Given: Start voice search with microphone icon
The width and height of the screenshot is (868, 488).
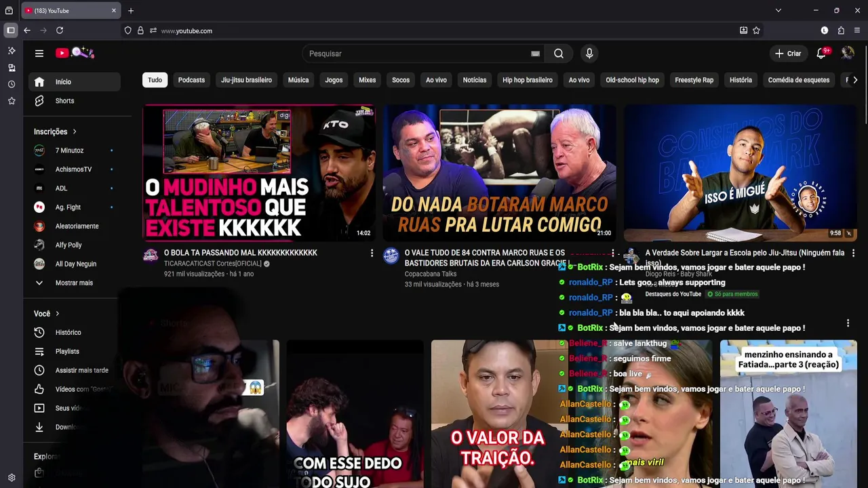Looking at the screenshot, I should coord(589,54).
